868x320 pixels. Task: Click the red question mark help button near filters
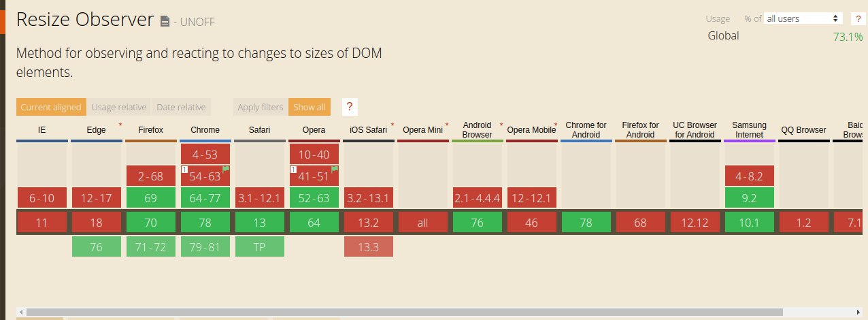tap(350, 107)
